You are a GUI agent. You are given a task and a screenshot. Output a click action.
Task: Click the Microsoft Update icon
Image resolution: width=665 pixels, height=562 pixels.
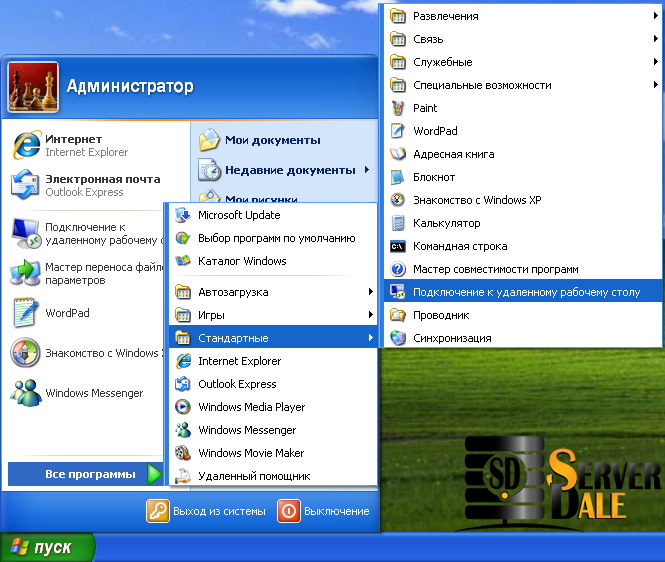[183, 215]
